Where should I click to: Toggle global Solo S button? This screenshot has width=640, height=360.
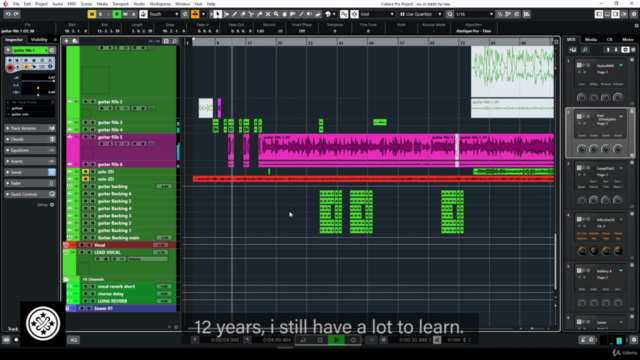click(x=100, y=14)
